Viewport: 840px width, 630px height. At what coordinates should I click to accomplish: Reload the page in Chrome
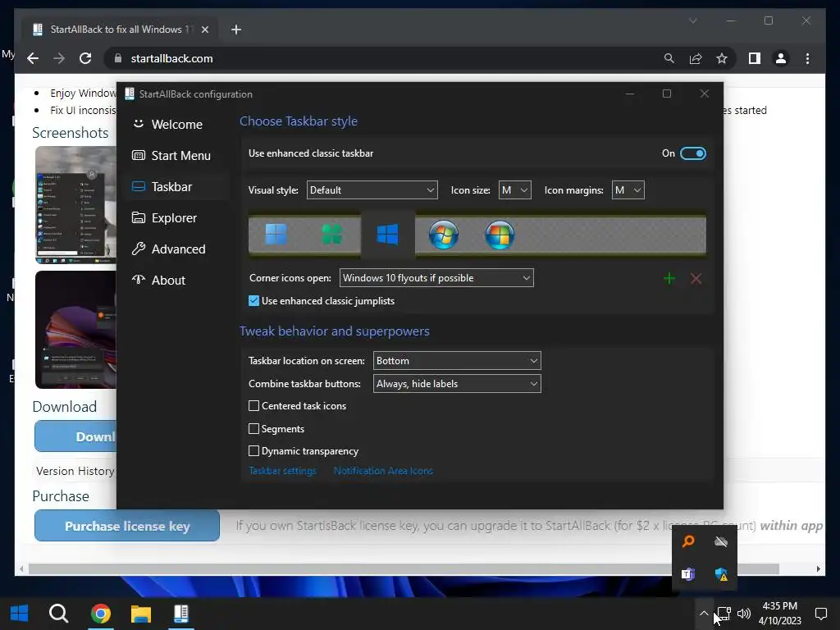(85, 58)
